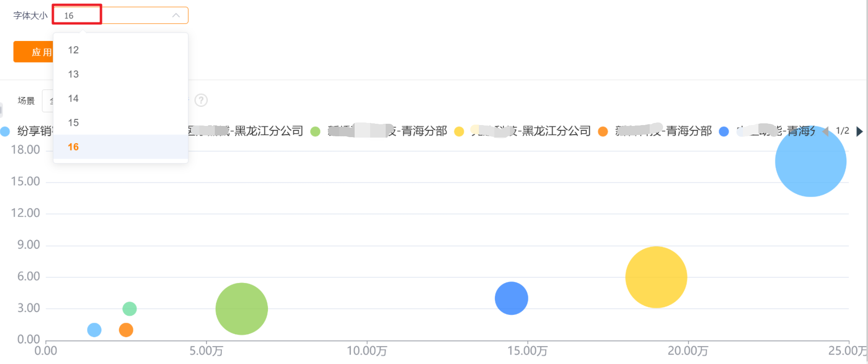
Task: Click the orange 应用 apply button
Action: tap(34, 52)
